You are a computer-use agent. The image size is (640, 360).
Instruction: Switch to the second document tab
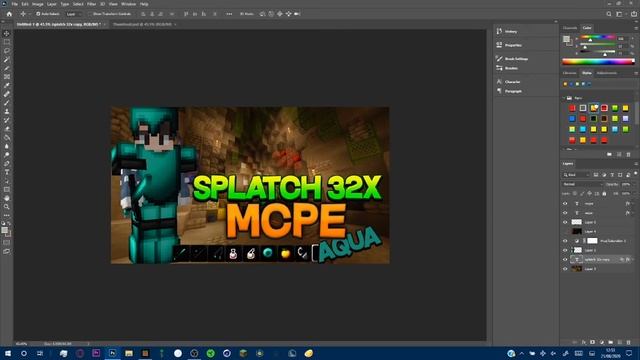pyautogui.click(x=142, y=24)
